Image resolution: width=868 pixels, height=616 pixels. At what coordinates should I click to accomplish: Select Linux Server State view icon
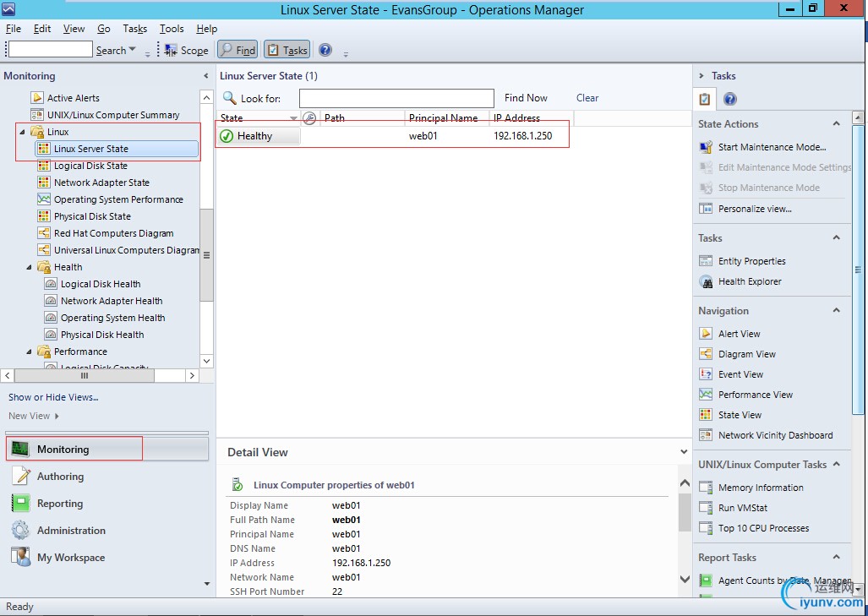click(x=44, y=149)
